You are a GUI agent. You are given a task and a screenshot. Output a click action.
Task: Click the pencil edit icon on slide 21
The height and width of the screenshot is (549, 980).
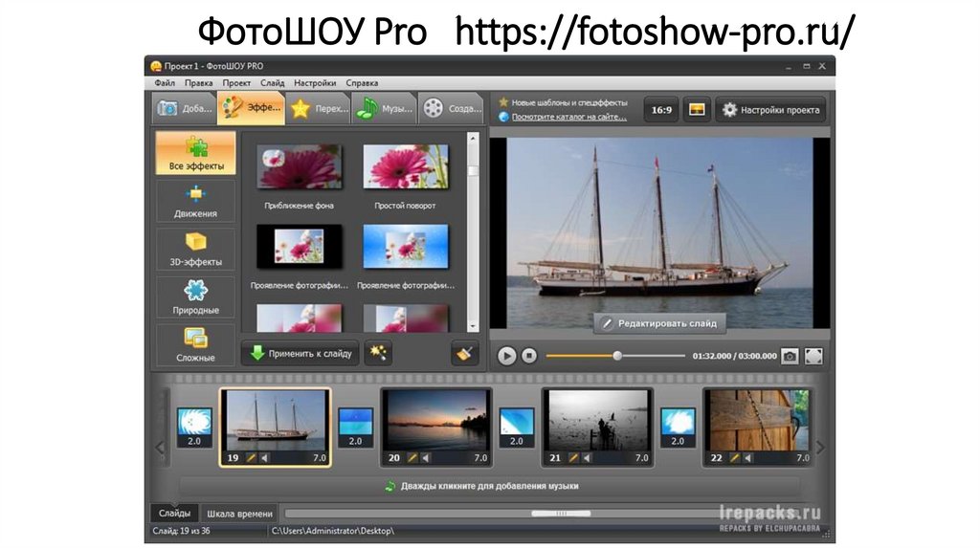coord(574,458)
